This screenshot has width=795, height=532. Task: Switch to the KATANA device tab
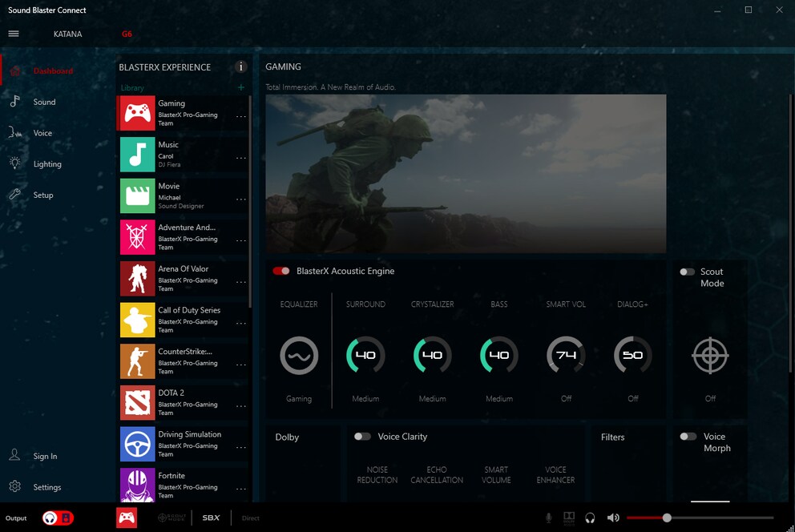click(x=67, y=34)
